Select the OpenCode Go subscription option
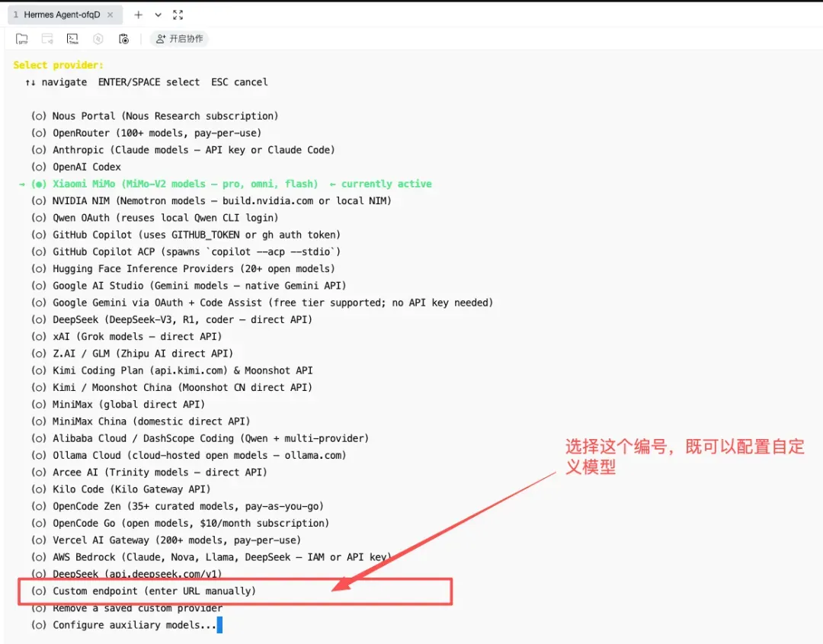This screenshot has width=823, height=644. point(180,524)
